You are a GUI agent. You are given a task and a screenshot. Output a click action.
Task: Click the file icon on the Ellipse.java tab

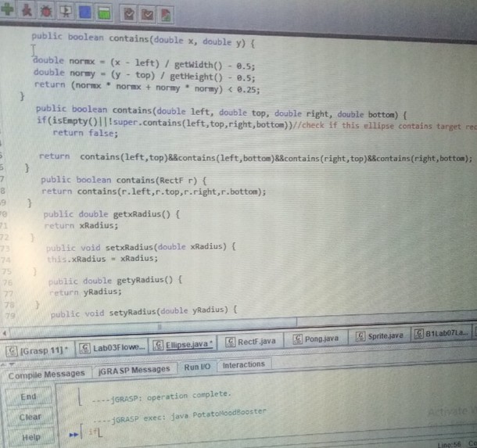point(158,346)
